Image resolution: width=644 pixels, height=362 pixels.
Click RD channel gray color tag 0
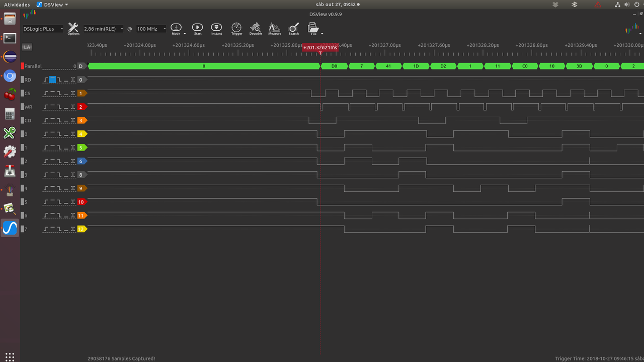[82, 80]
